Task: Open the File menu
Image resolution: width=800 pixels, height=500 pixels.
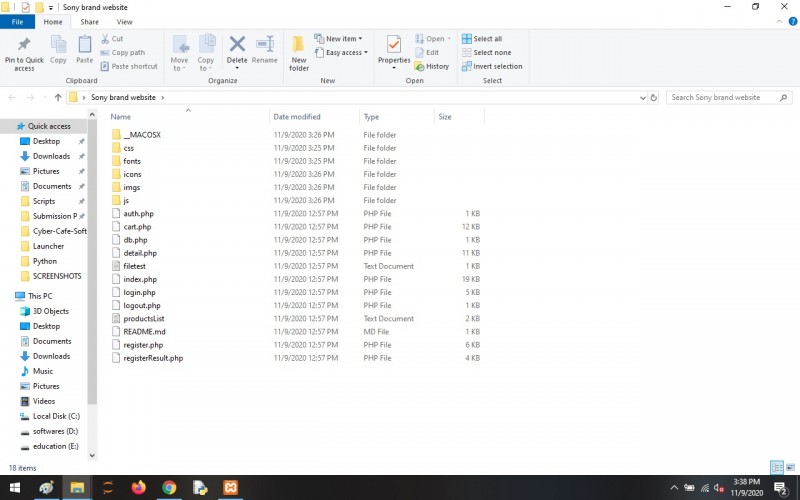Action: [x=17, y=22]
